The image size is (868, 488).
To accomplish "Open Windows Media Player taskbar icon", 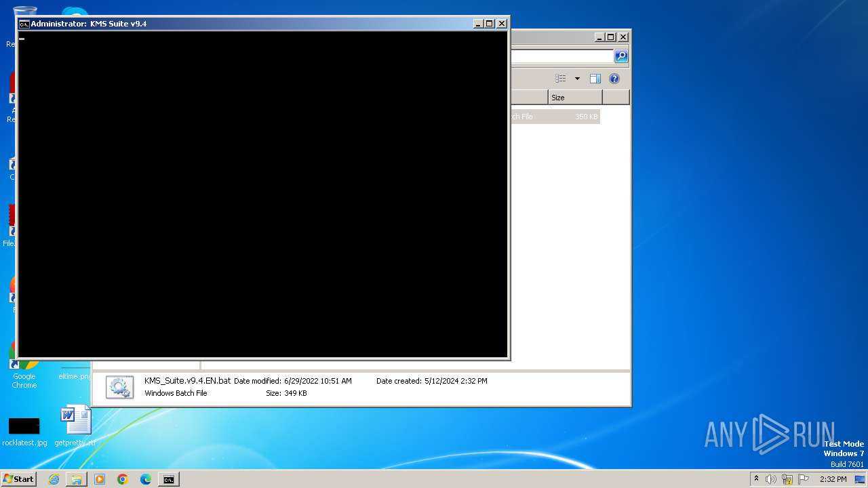I will (100, 479).
